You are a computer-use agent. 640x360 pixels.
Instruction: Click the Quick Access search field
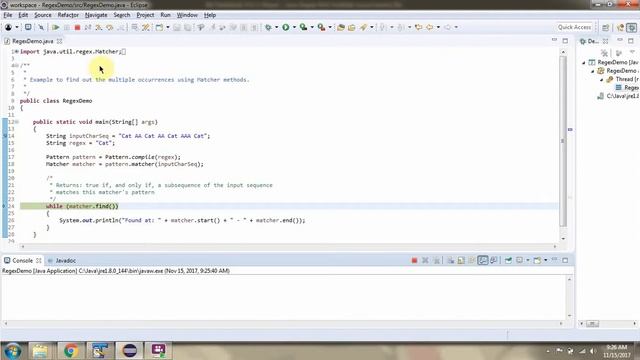[574, 27]
